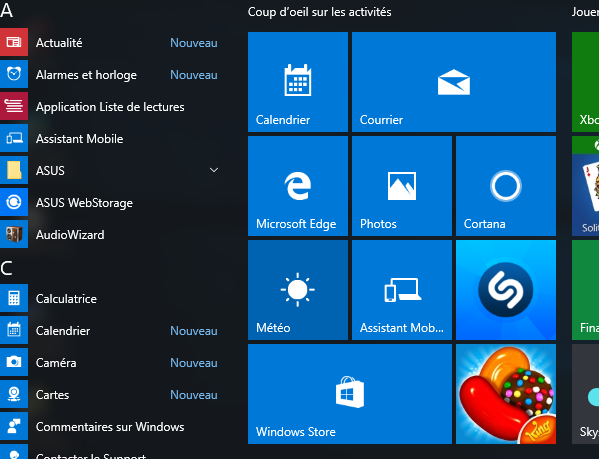The image size is (599, 459).
Task: Open the Météo weather tile
Action: pos(298,290)
